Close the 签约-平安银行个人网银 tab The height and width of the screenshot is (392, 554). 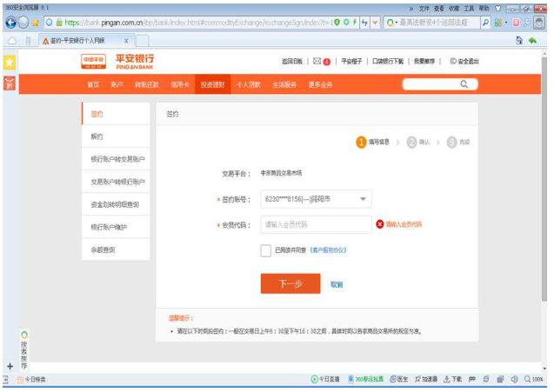[126, 41]
